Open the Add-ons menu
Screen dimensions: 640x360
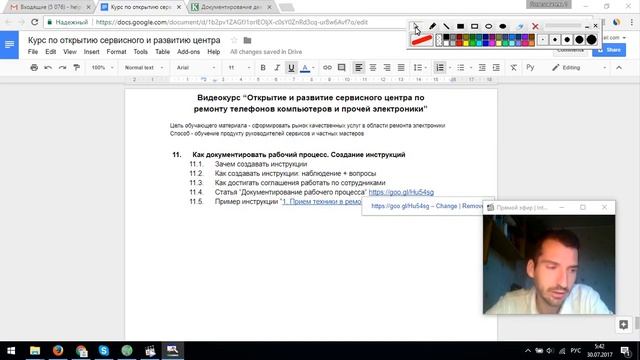(x=189, y=52)
